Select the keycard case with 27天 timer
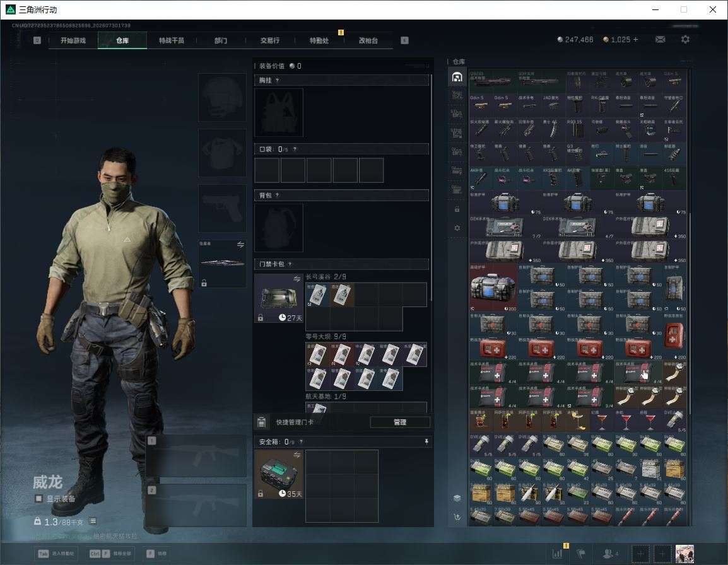 (x=279, y=298)
